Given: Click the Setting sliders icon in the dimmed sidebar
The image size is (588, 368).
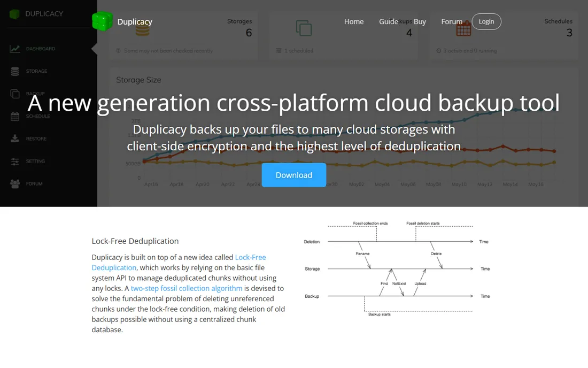Looking at the screenshot, I should pyautogui.click(x=14, y=162).
